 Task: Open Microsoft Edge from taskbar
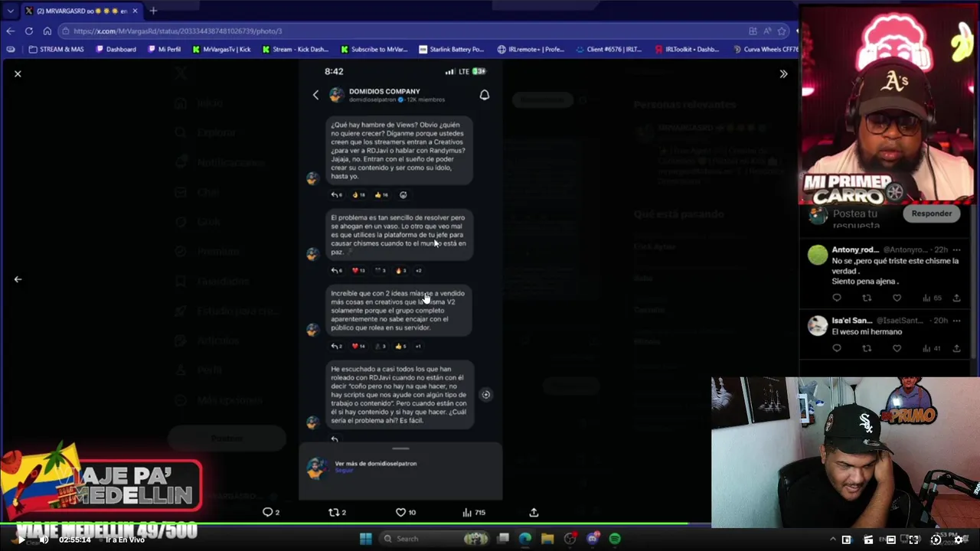click(x=525, y=539)
